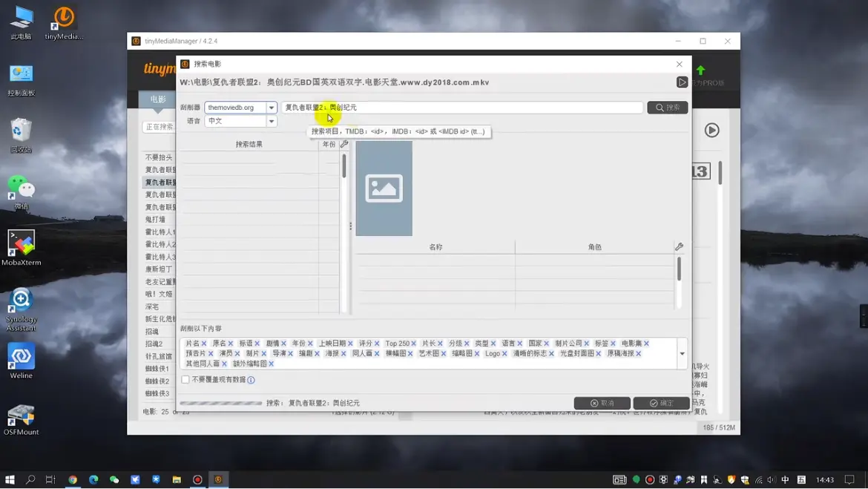Confirm with the 确定 button
Screen dimensions: 868x489
(660, 403)
